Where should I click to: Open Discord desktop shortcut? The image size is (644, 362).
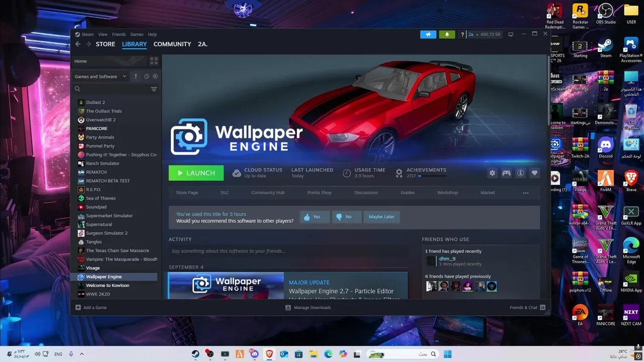click(606, 148)
